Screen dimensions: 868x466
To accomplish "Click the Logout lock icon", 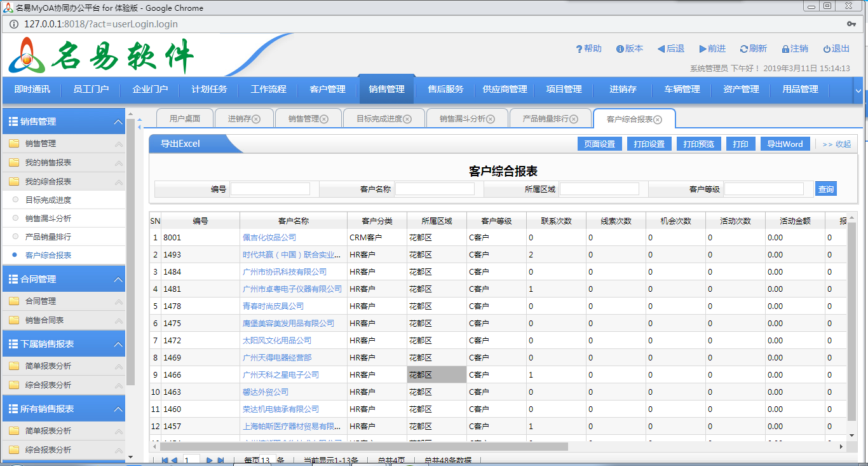I will pyautogui.click(x=785, y=49).
